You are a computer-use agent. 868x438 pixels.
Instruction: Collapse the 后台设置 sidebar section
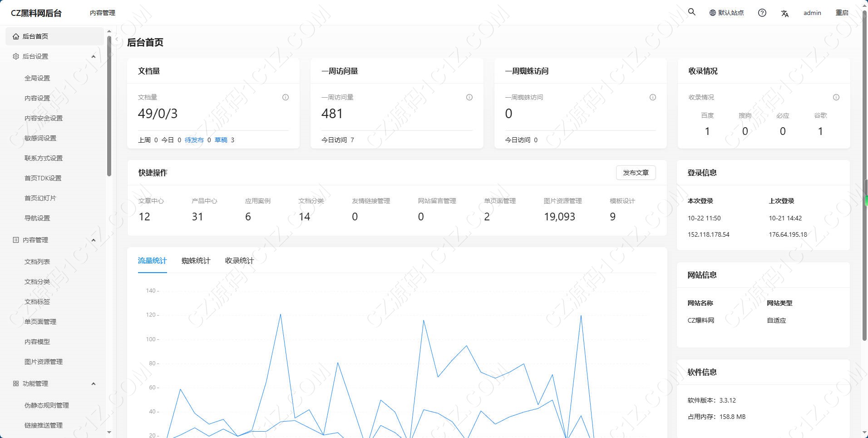[x=94, y=56]
